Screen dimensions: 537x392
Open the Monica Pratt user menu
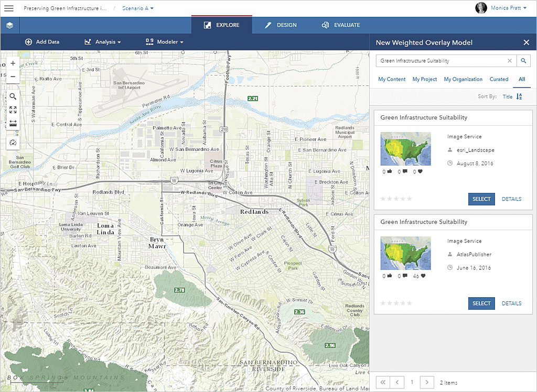click(x=508, y=8)
